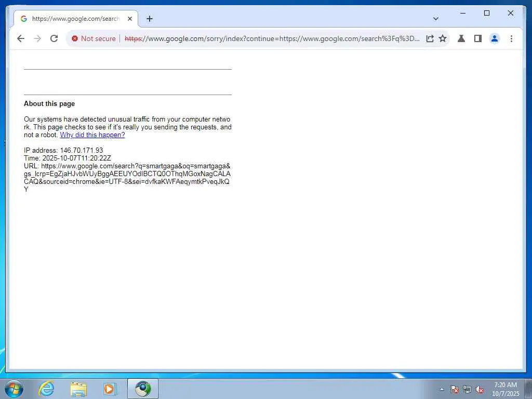Open Chrome Labs flask icon
Image resolution: width=532 pixels, height=399 pixels.
461,38
